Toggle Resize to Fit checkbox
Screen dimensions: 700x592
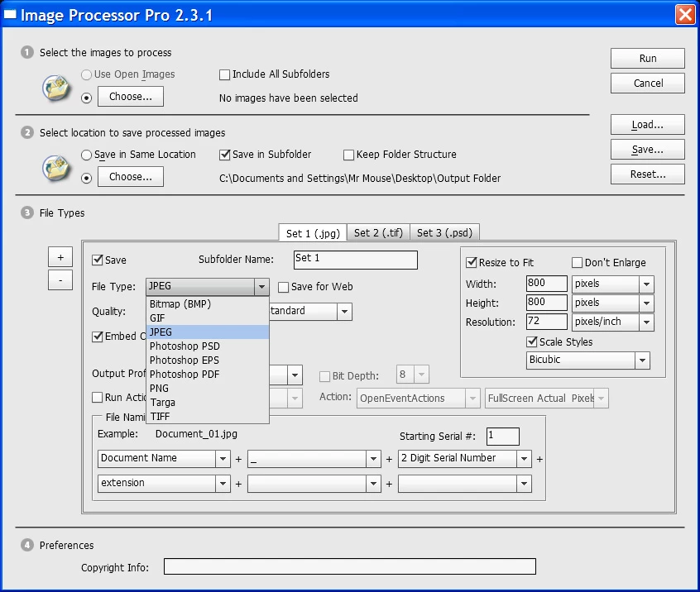(x=471, y=262)
